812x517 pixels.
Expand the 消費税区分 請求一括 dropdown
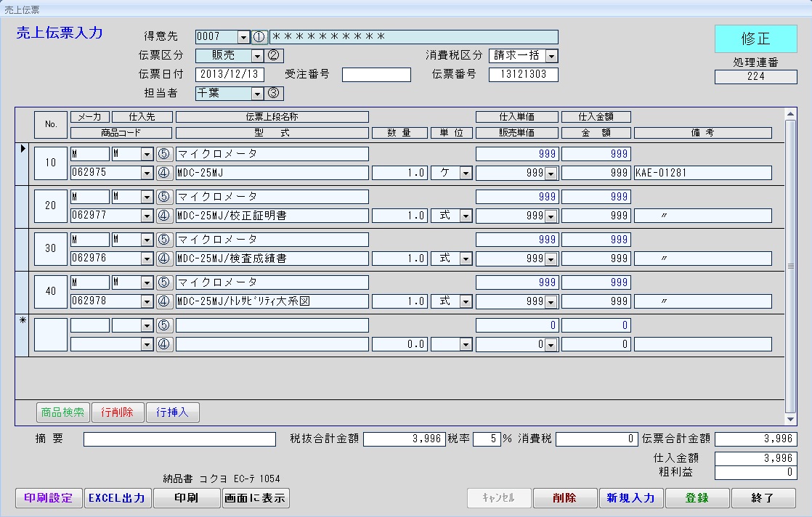point(551,56)
